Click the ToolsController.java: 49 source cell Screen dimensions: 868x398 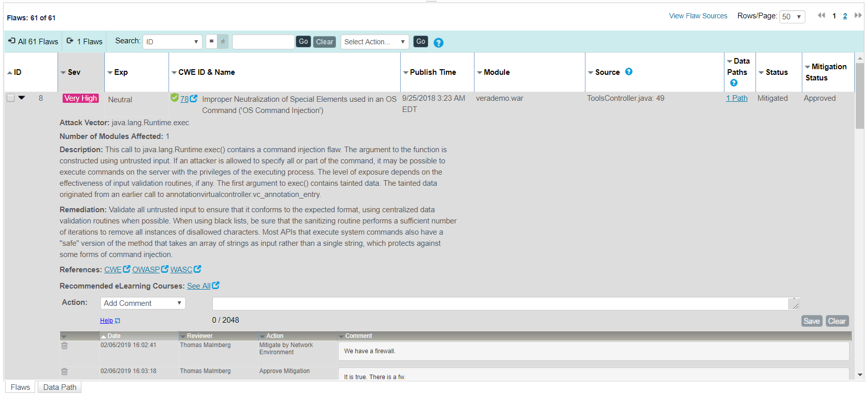[625, 98]
